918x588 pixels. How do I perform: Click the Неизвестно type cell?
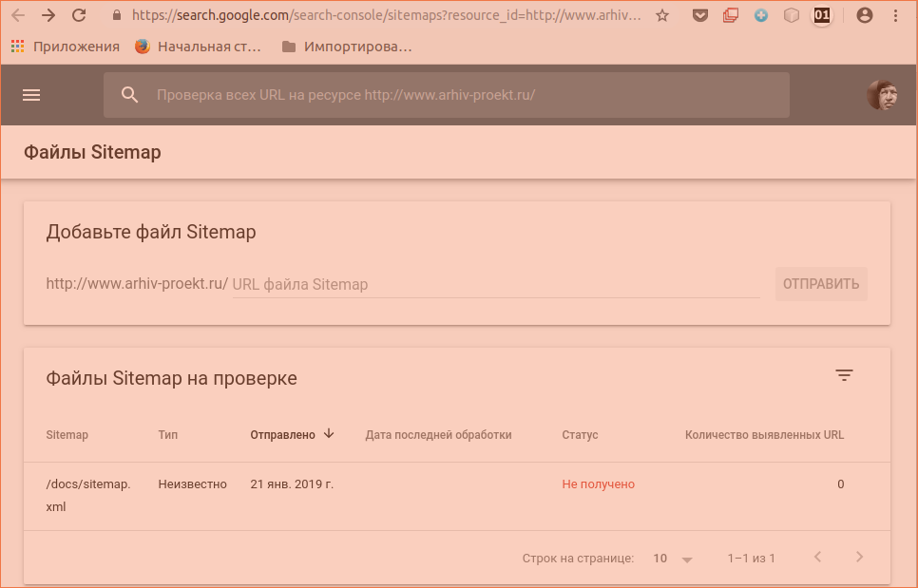(192, 484)
